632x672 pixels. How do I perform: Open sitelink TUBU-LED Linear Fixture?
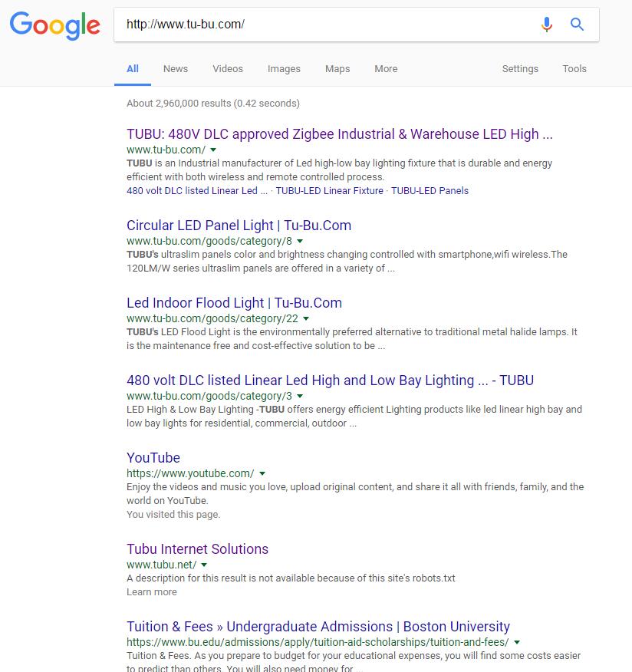[330, 191]
